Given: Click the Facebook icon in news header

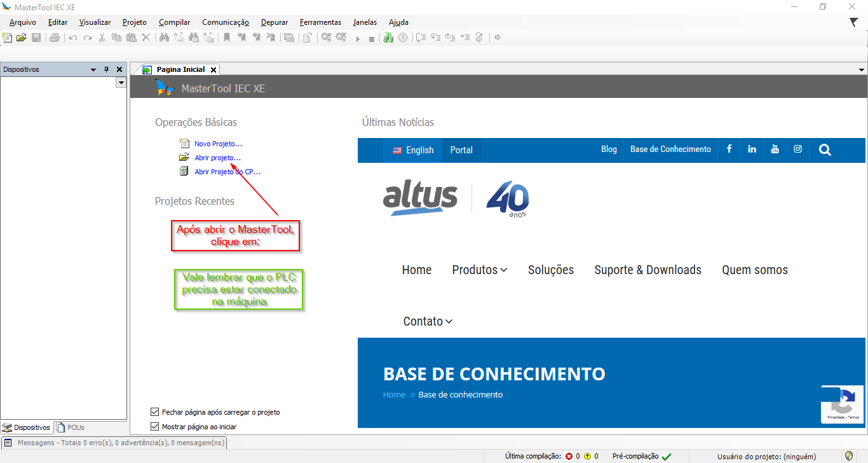Looking at the screenshot, I should [729, 149].
